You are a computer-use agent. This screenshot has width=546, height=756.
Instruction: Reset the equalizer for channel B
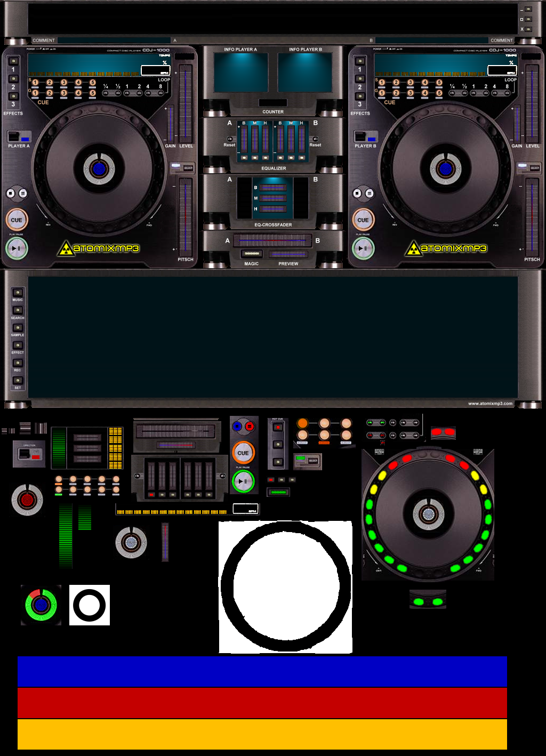click(316, 139)
